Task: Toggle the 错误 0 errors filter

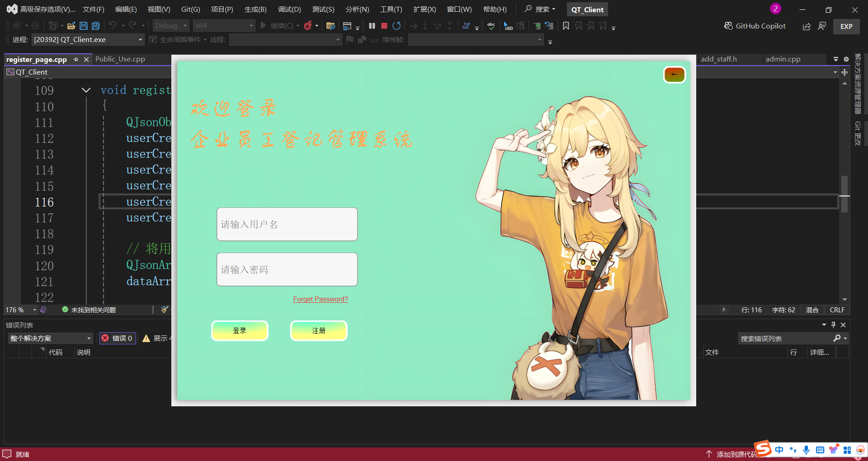Action: click(118, 338)
